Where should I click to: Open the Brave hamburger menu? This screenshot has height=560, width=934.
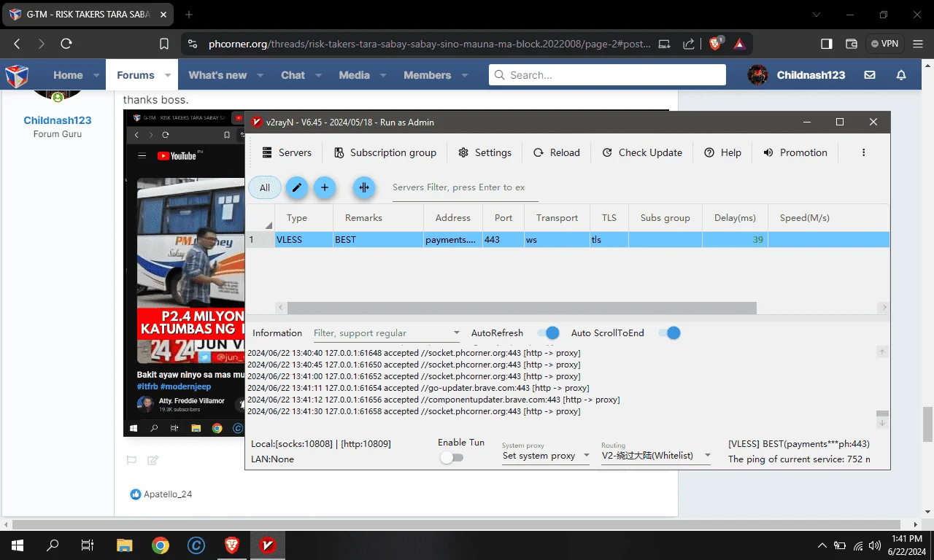pos(916,44)
